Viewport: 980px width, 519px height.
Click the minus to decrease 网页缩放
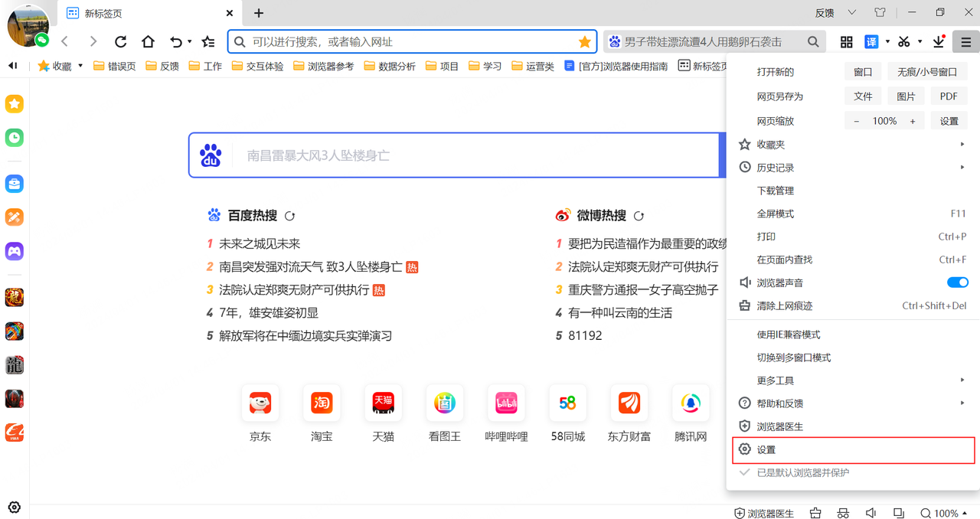point(856,120)
